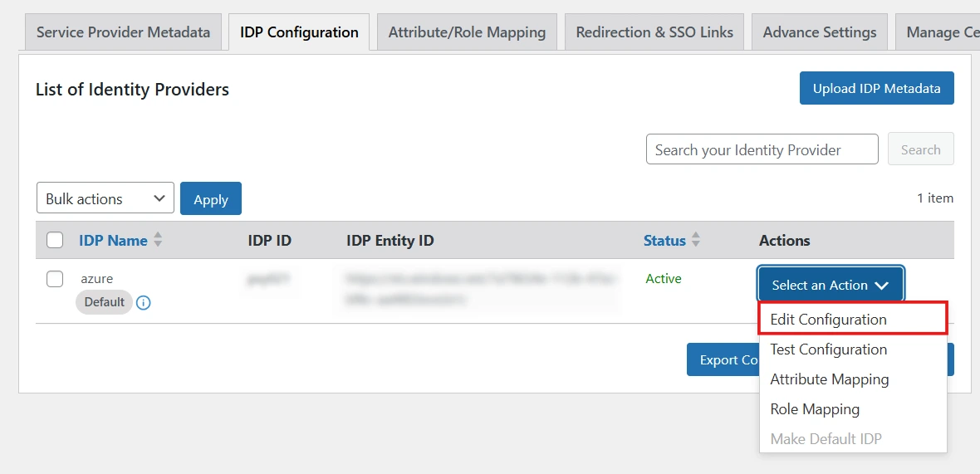Tick the select-all checkbox in table header

(55, 241)
